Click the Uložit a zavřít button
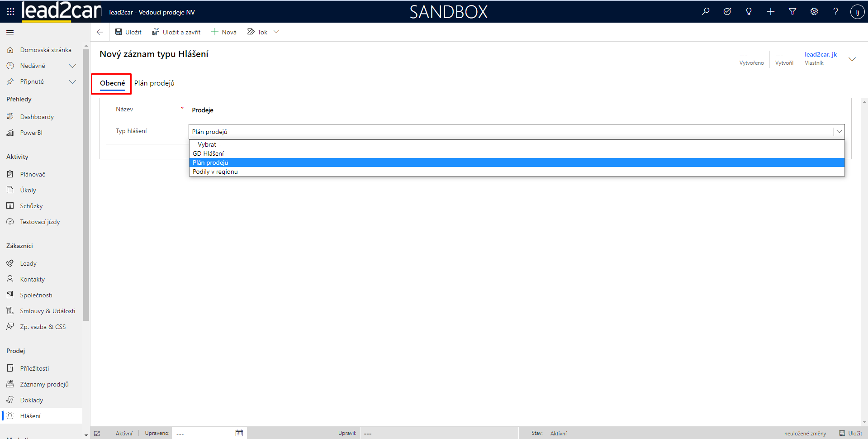868x439 pixels. pyautogui.click(x=176, y=32)
